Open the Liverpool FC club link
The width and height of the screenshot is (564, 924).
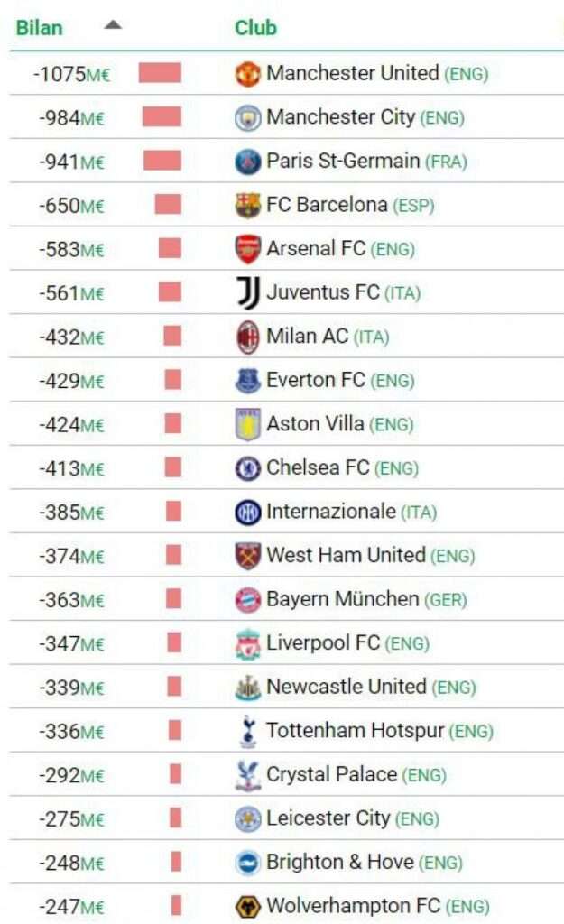tap(328, 642)
